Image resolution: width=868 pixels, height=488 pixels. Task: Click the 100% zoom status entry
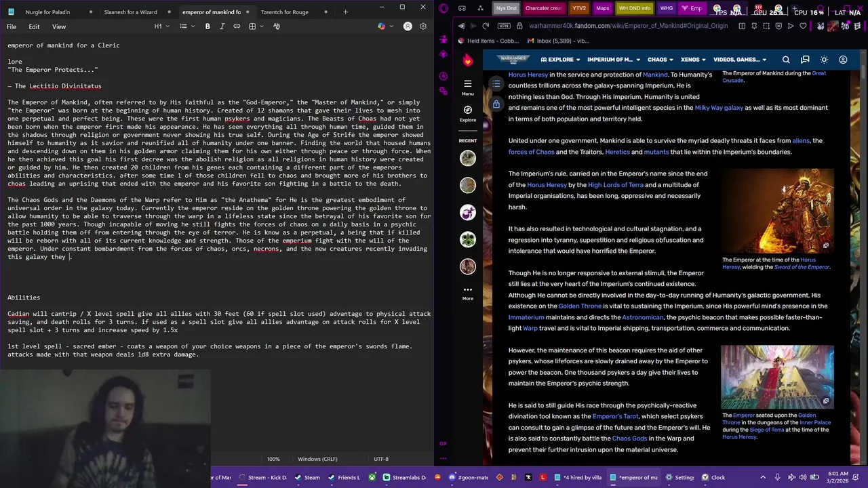pyautogui.click(x=273, y=459)
